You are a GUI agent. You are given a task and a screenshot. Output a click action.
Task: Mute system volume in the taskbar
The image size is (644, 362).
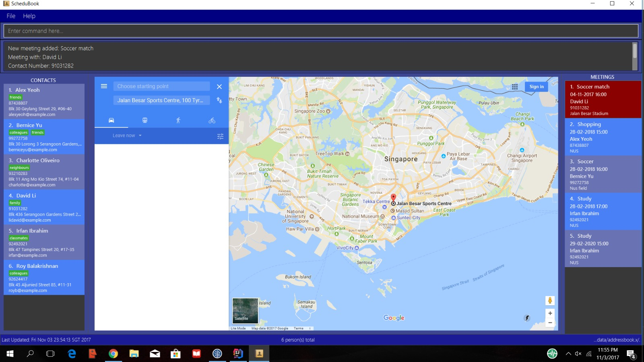578,354
